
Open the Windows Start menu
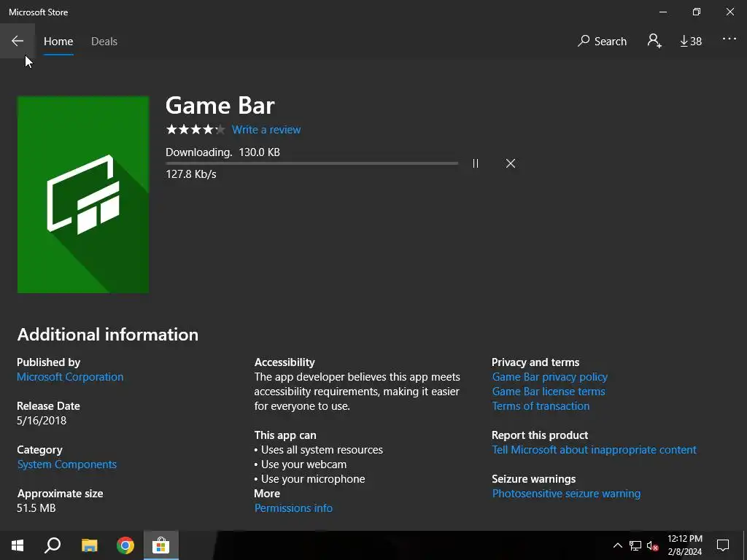[x=18, y=545]
